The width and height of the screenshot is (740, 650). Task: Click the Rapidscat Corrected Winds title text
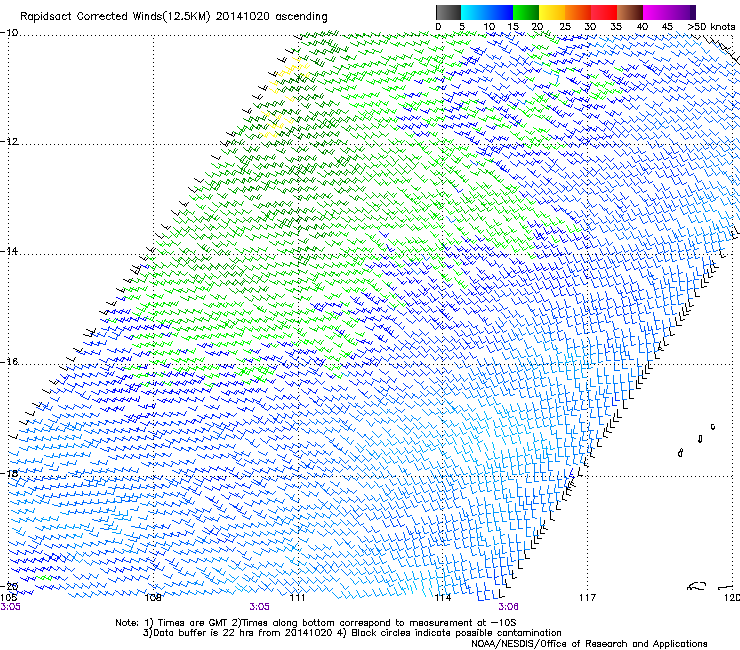pos(174,17)
